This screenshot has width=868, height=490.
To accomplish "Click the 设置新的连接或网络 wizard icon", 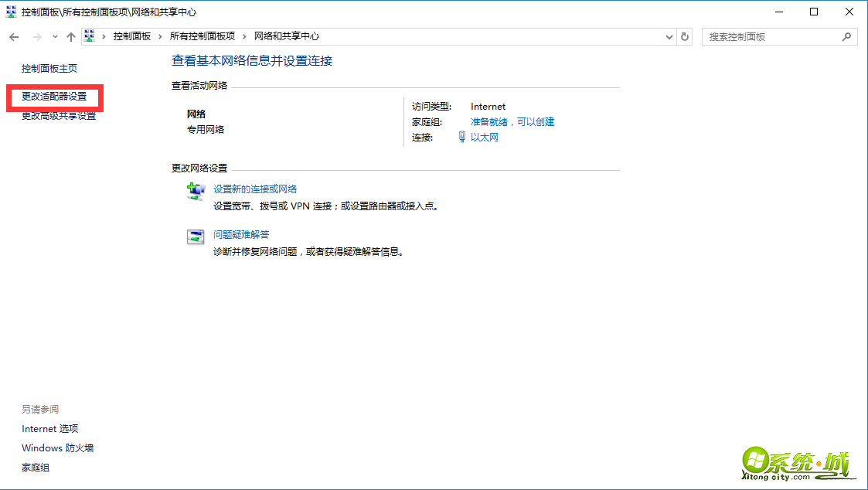I will [196, 192].
